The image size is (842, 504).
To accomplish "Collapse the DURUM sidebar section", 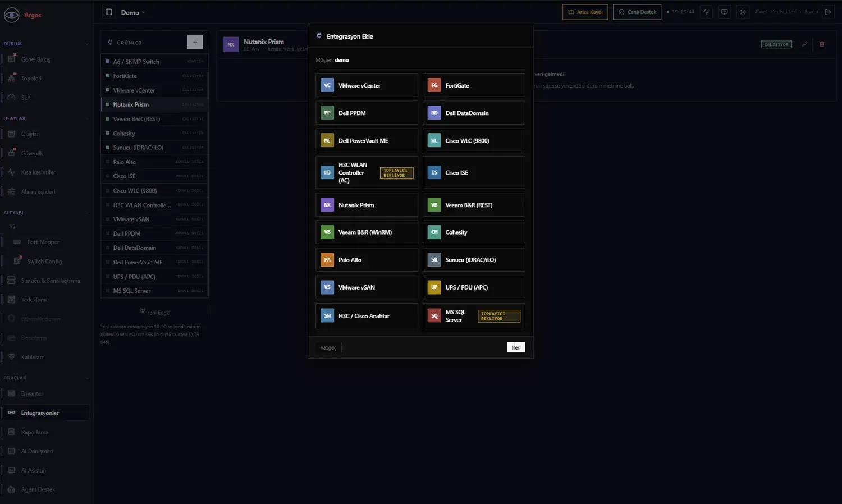I will (x=46, y=44).
